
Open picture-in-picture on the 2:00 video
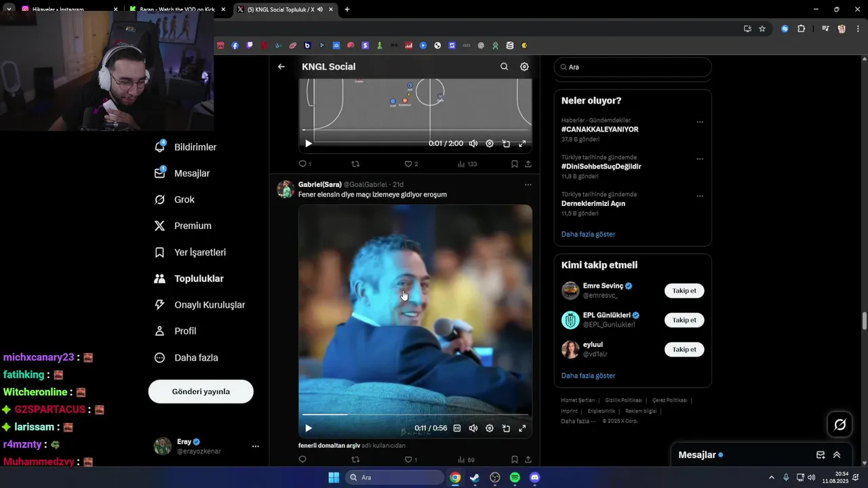coord(506,144)
